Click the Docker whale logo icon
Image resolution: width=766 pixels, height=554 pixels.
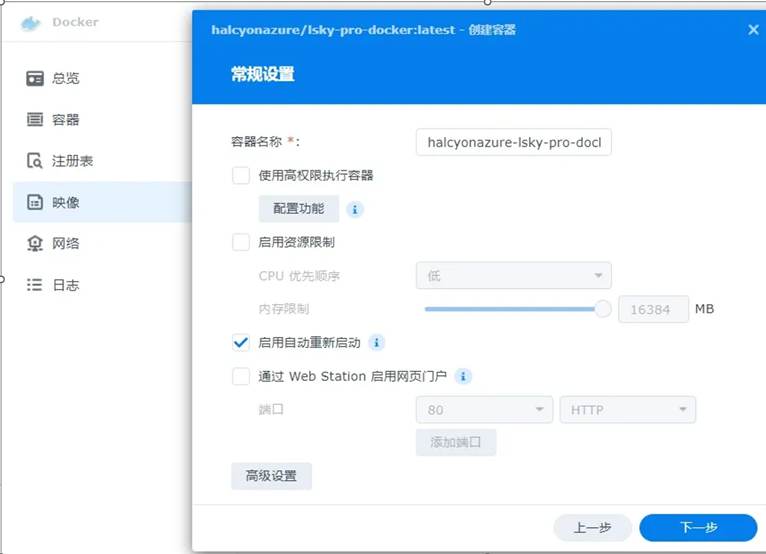(32, 22)
